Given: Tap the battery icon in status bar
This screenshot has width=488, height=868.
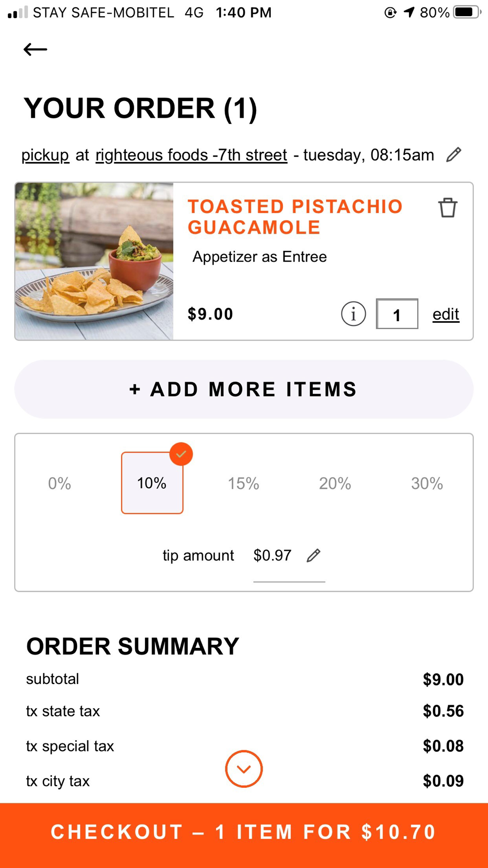Looking at the screenshot, I should click(467, 12).
